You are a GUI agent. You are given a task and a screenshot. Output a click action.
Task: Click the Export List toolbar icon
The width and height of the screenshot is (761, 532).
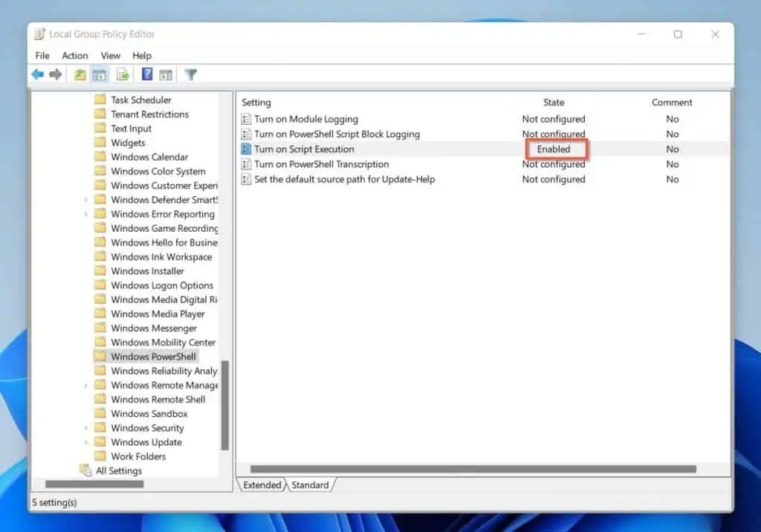coord(123,75)
